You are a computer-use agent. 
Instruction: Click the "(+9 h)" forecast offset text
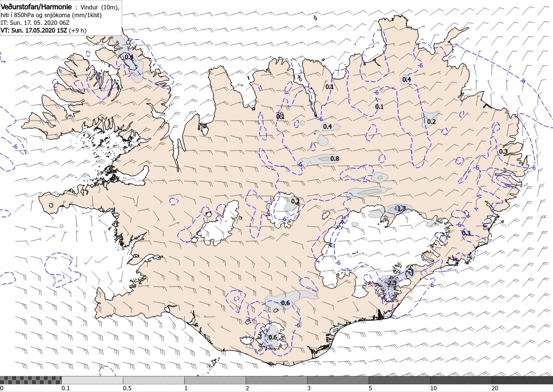pyautogui.click(x=77, y=30)
